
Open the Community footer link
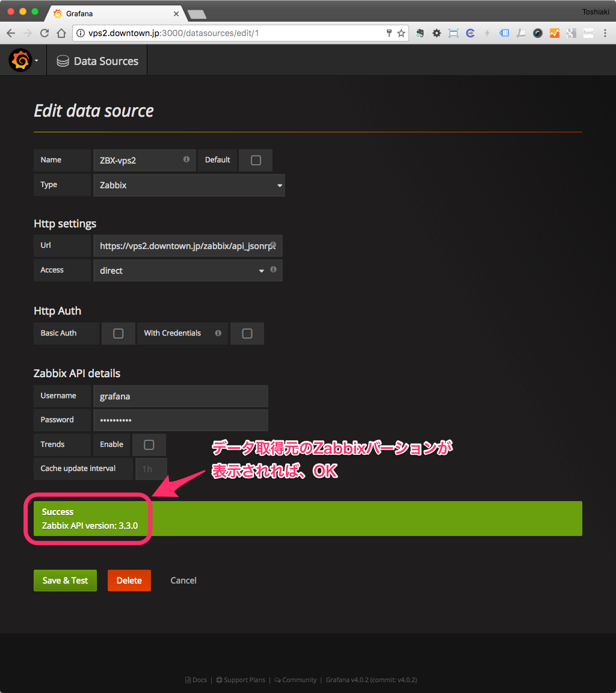pos(295,680)
